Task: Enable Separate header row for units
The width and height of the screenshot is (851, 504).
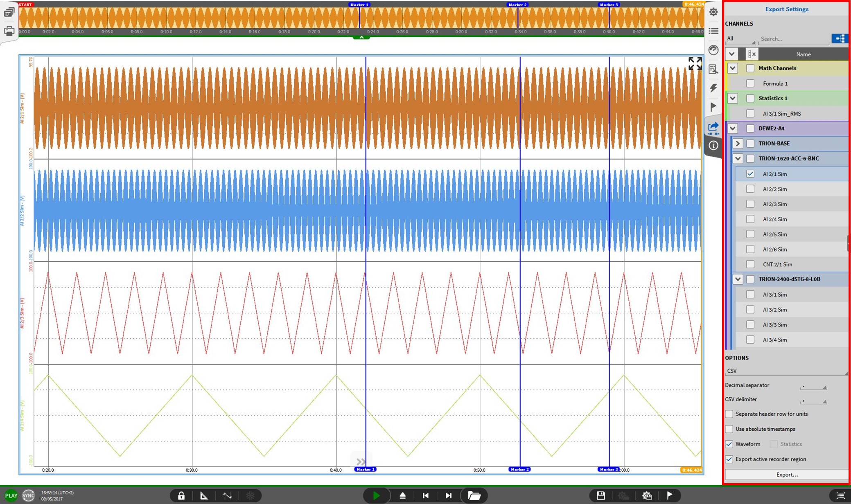Action: (729, 414)
